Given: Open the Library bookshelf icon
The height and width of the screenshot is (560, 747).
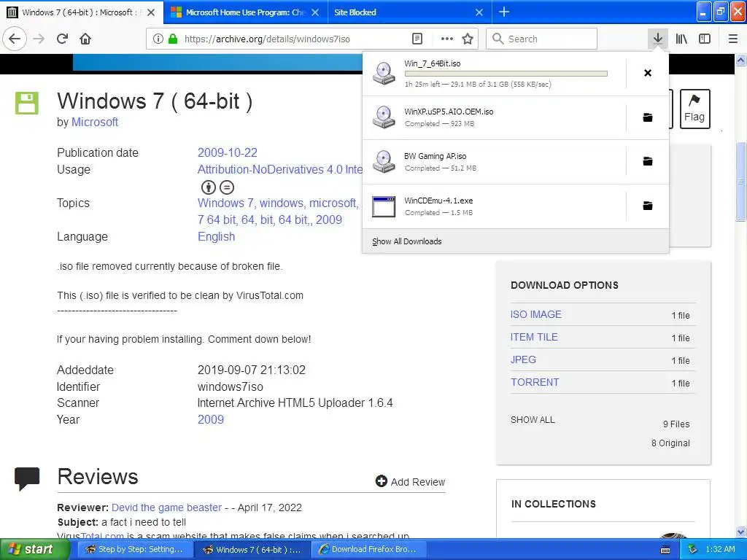Looking at the screenshot, I should (681, 39).
